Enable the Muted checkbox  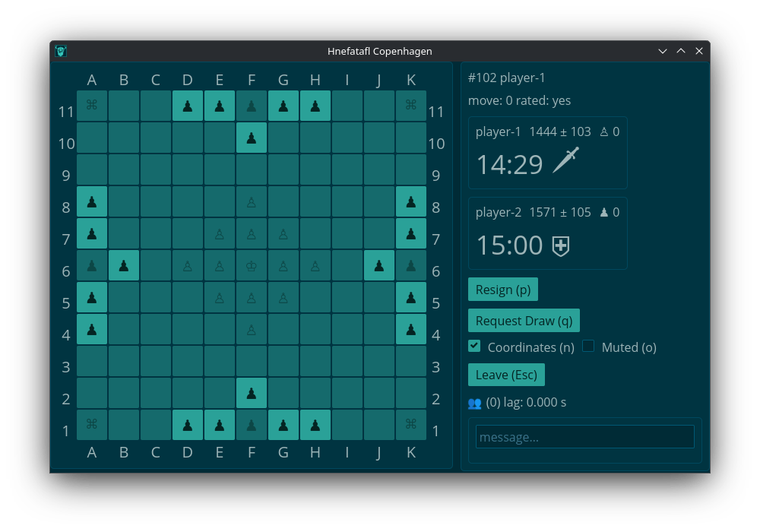coord(588,347)
